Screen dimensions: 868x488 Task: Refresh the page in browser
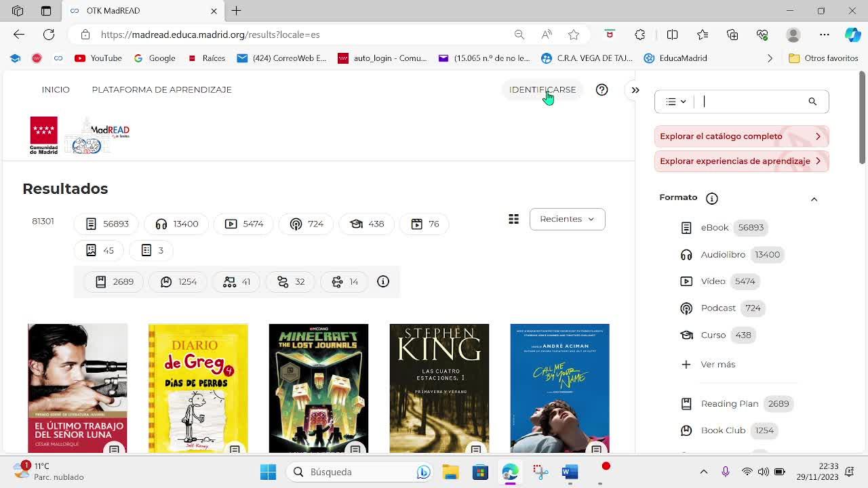[49, 35]
